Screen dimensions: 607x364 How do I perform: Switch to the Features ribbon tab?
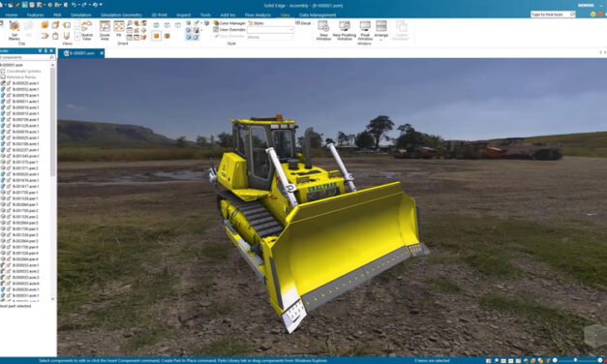[x=36, y=15]
